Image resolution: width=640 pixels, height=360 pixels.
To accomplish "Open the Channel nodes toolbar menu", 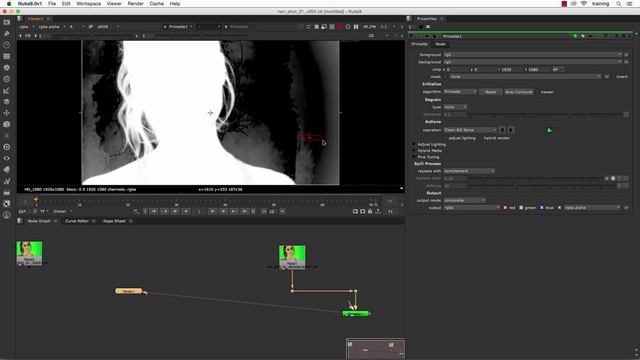I will (7, 56).
